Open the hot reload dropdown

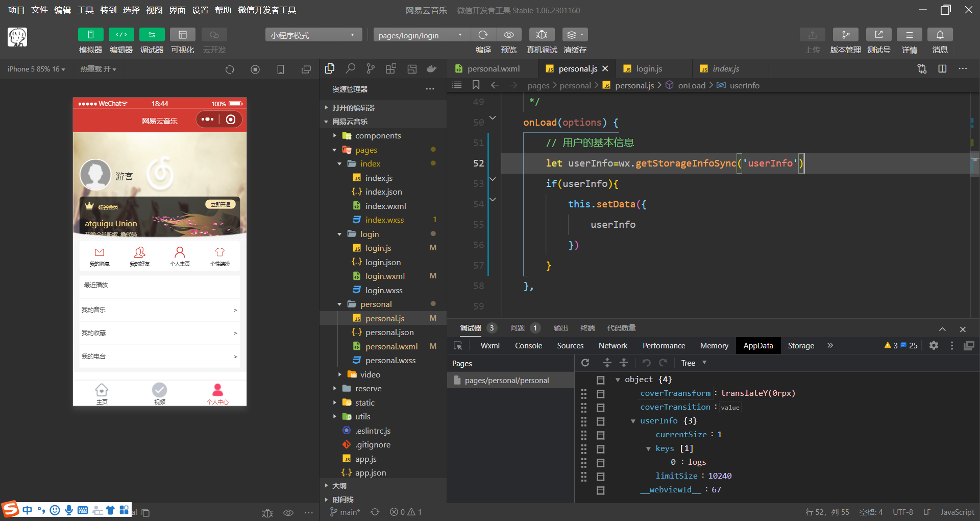98,69
